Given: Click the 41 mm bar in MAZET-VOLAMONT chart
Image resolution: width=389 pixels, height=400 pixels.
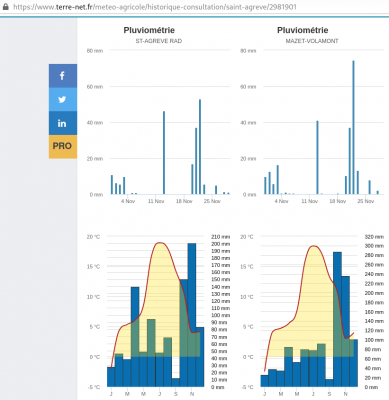Looking at the screenshot, I should 317,157.
